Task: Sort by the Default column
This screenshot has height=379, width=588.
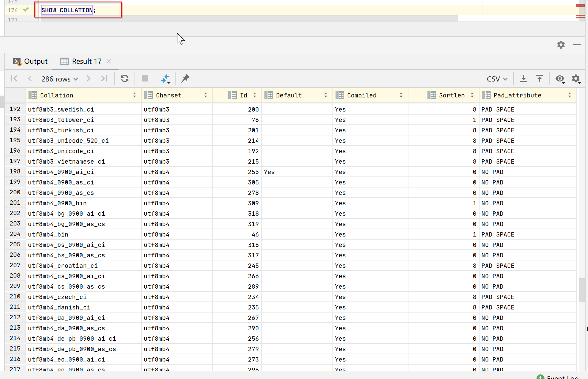Action: click(x=297, y=95)
